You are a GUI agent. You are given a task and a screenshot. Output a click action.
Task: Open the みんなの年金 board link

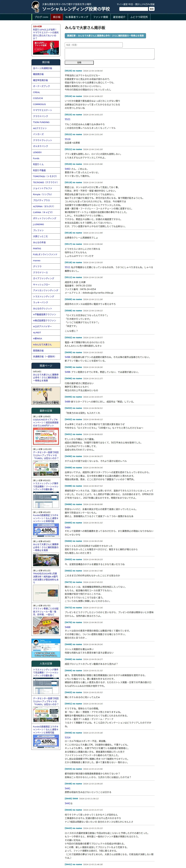[x=46, y=242]
